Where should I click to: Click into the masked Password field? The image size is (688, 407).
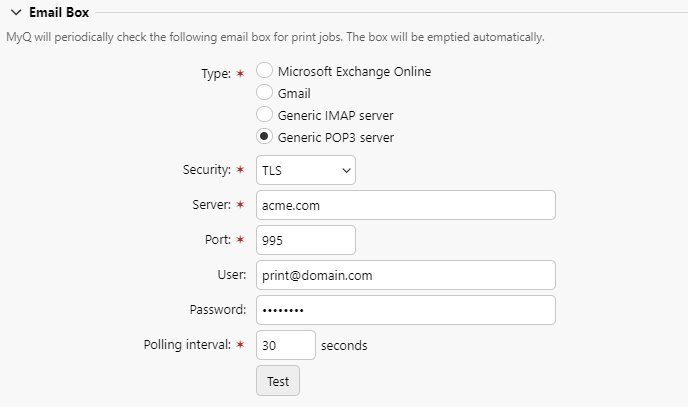[405, 310]
